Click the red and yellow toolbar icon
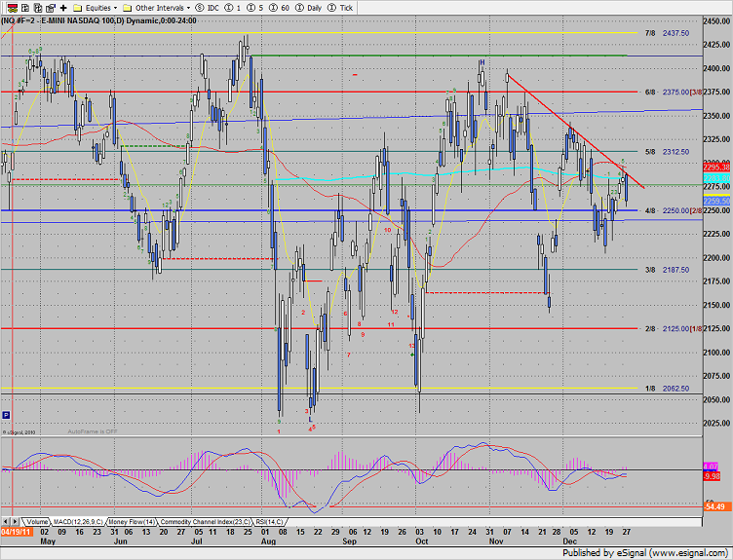This screenshot has width=733, height=560. pyautogui.click(x=13, y=8)
